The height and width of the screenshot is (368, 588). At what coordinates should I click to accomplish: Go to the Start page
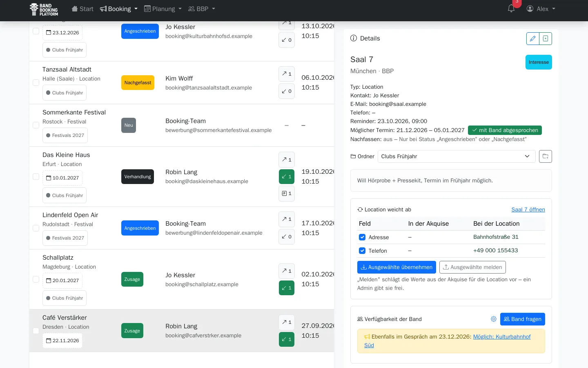point(82,9)
